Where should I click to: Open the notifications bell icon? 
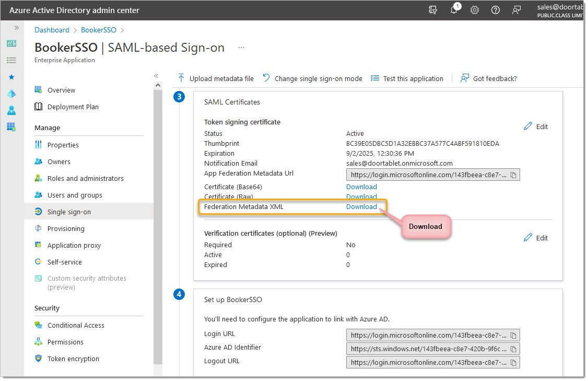point(454,10)
